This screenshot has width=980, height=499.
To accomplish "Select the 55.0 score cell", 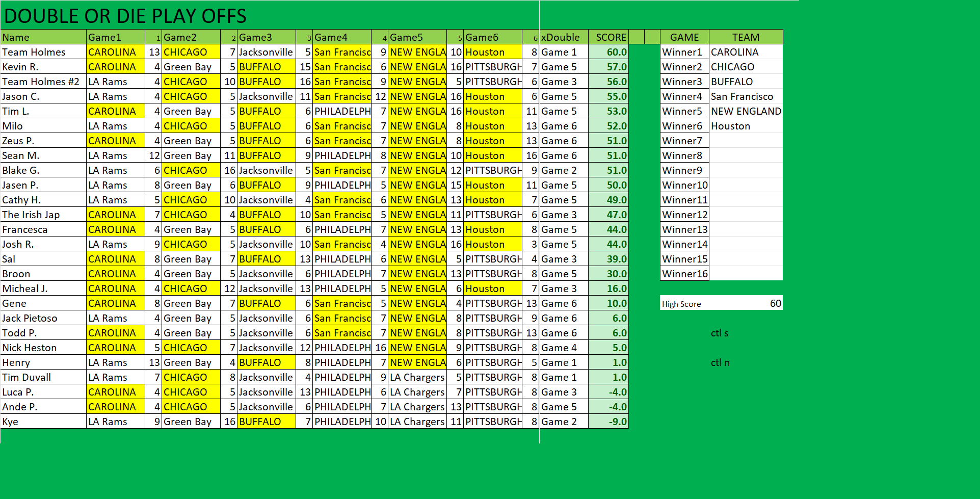I will click(608, 96).
